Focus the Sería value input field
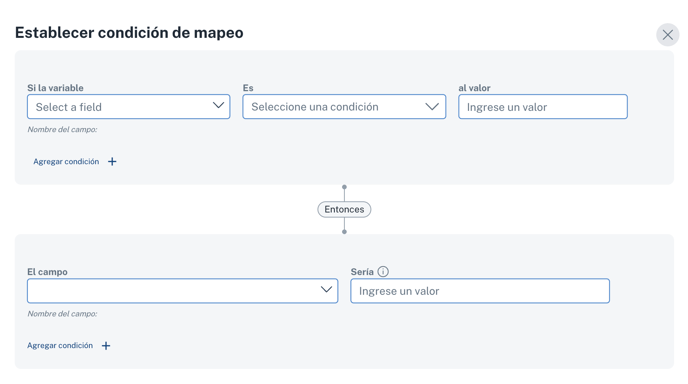This screenshot has height=384, width=688. click(480, 291)
